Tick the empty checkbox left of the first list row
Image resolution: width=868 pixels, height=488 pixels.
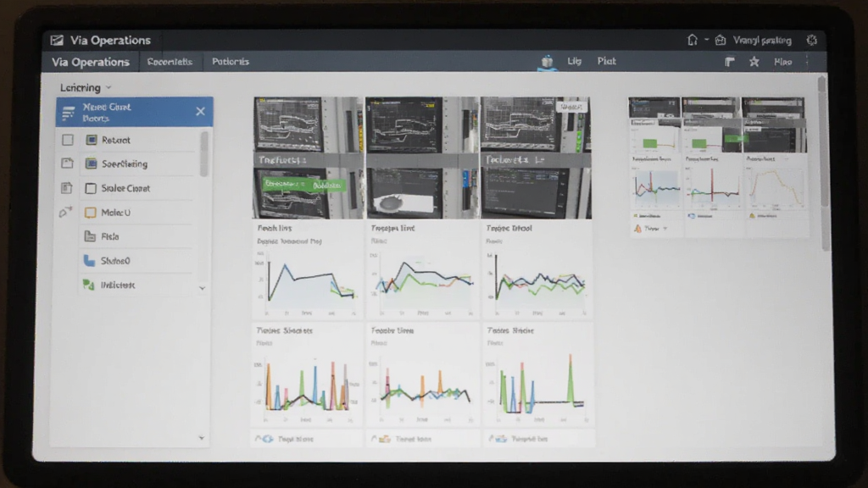pyautogui.click(x=68, y=140)
